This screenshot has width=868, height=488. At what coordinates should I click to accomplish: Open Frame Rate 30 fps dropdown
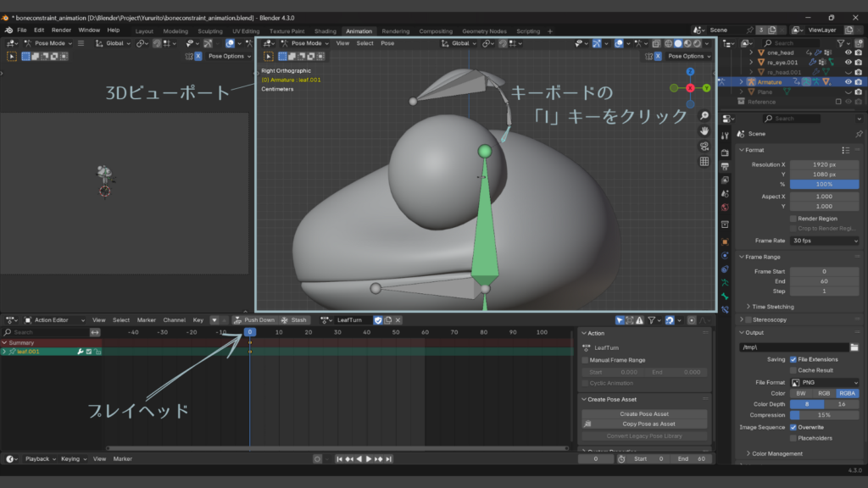click(824, 241)
